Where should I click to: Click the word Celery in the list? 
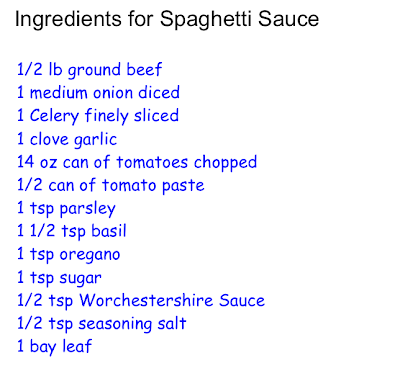click(54, 117)
